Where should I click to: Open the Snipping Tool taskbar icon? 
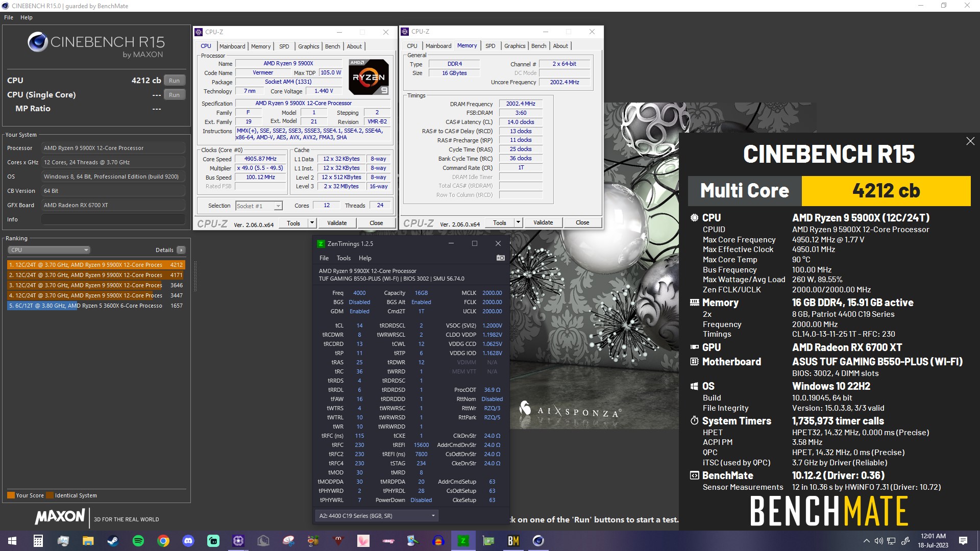tap(288, 541)
